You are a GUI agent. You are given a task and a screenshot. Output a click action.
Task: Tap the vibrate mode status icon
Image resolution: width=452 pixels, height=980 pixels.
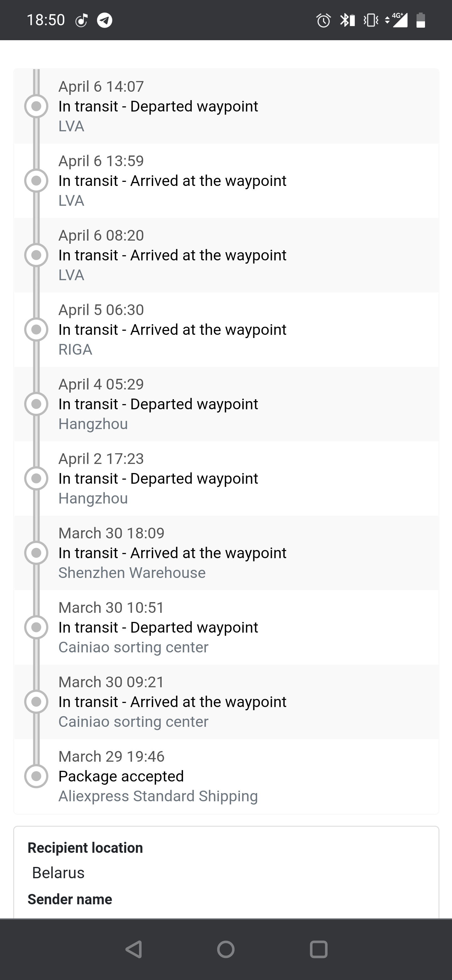[371, 20]
